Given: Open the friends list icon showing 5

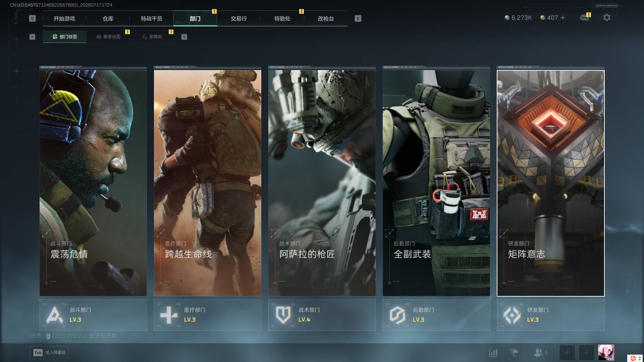Looking at the screenshot, I should pyautogui.click(x=540, y=353).
